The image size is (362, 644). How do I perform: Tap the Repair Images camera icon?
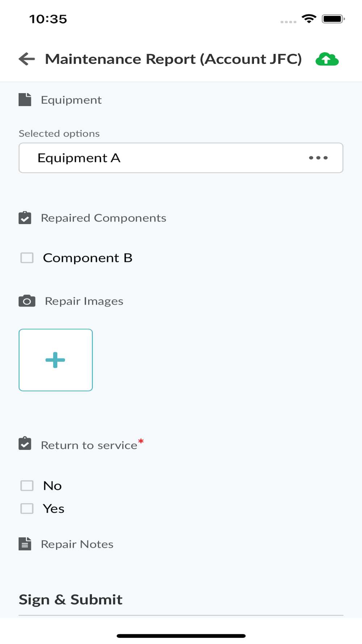tap(27, 301)
